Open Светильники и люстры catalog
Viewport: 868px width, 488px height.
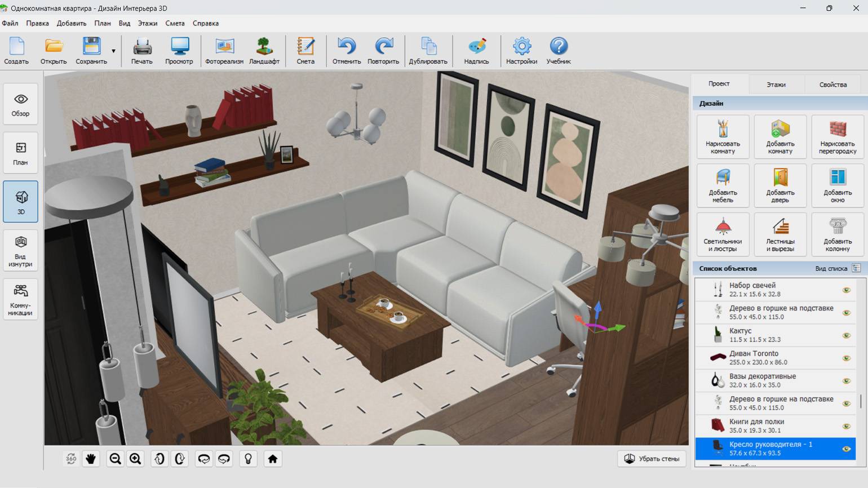(723, 234)
